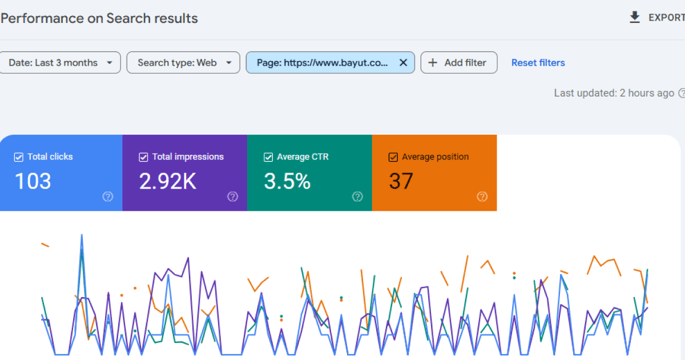Open help icon on Average position card
This screenshot has width=685, height=360.
click(482, 197)
